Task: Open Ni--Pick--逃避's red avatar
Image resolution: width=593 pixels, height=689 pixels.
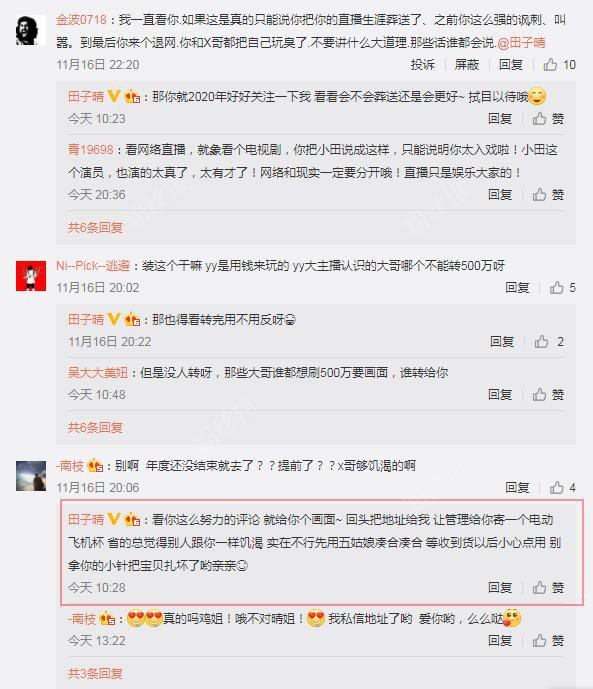Action: (x=31, y=276)
